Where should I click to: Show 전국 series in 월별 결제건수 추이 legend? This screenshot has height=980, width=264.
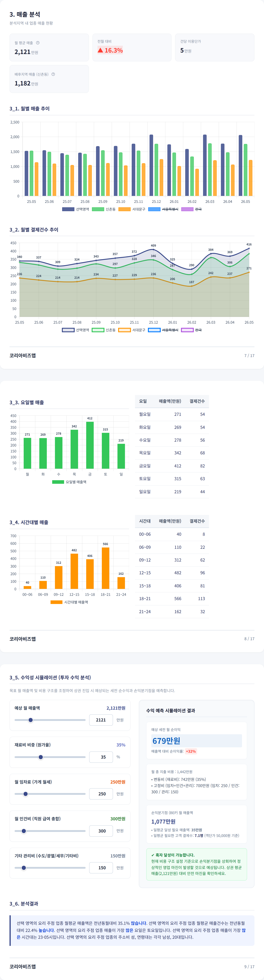191,330
